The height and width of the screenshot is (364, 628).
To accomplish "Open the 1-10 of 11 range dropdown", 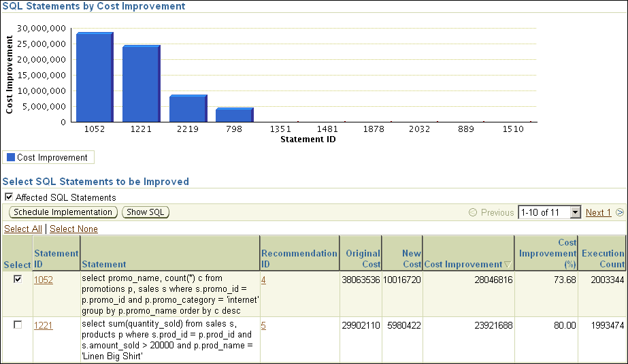I will (576, 212).
